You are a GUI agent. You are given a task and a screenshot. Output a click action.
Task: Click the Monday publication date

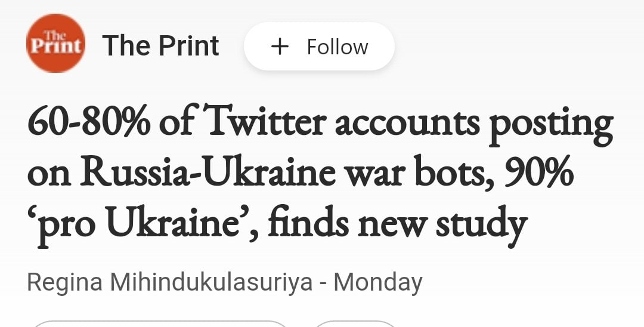click(378, 282)
